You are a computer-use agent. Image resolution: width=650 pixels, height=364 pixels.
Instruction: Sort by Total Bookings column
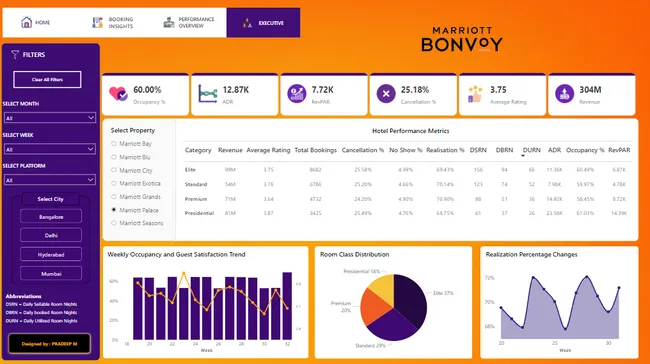click(315, 150)
